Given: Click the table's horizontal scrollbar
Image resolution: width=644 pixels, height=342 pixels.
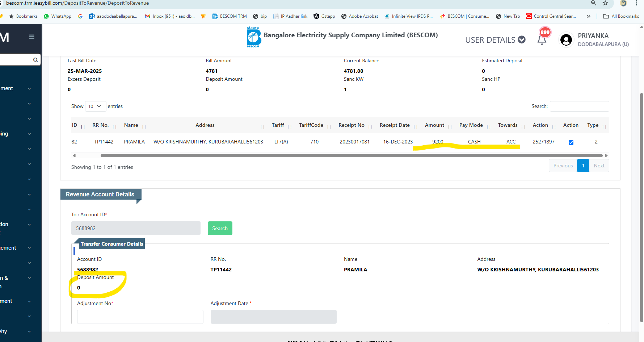Looking at the screenshot, I should (351, 156).
